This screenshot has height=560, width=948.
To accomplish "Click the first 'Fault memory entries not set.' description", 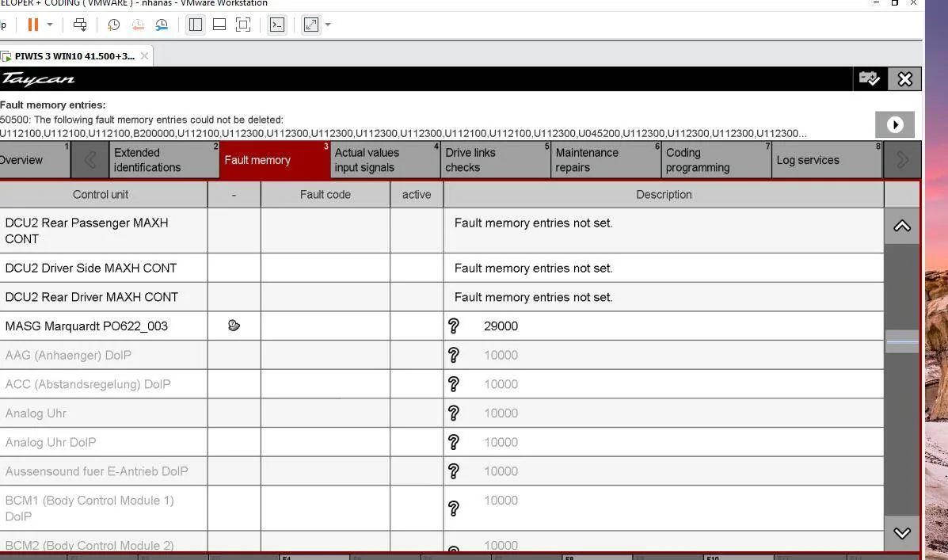I will (x=533, y=223).
